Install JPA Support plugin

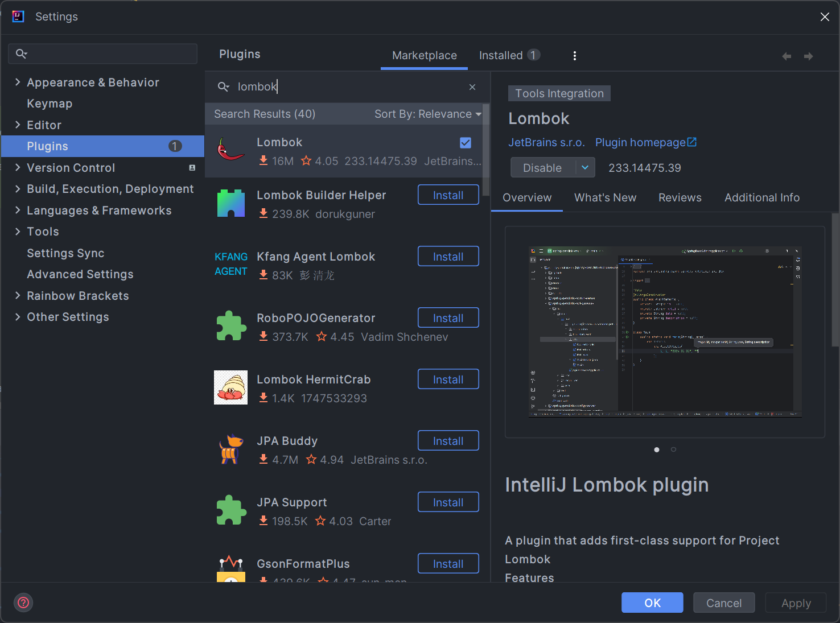(448, 502)
